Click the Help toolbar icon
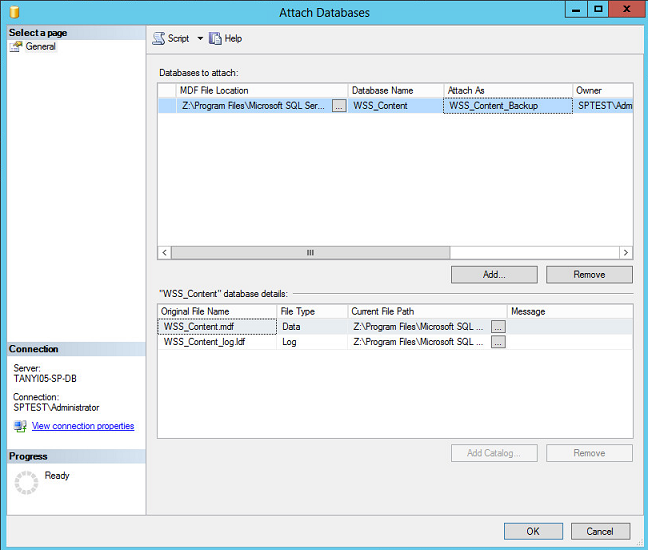This screenshot has height=550, width=648. [215, 38]
